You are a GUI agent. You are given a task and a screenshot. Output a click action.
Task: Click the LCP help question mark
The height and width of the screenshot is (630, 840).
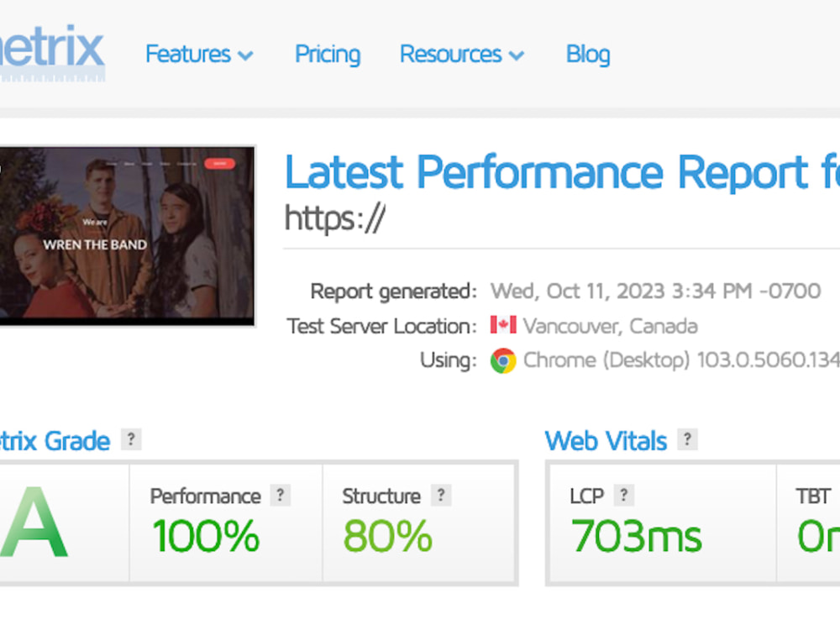point(623,495)
